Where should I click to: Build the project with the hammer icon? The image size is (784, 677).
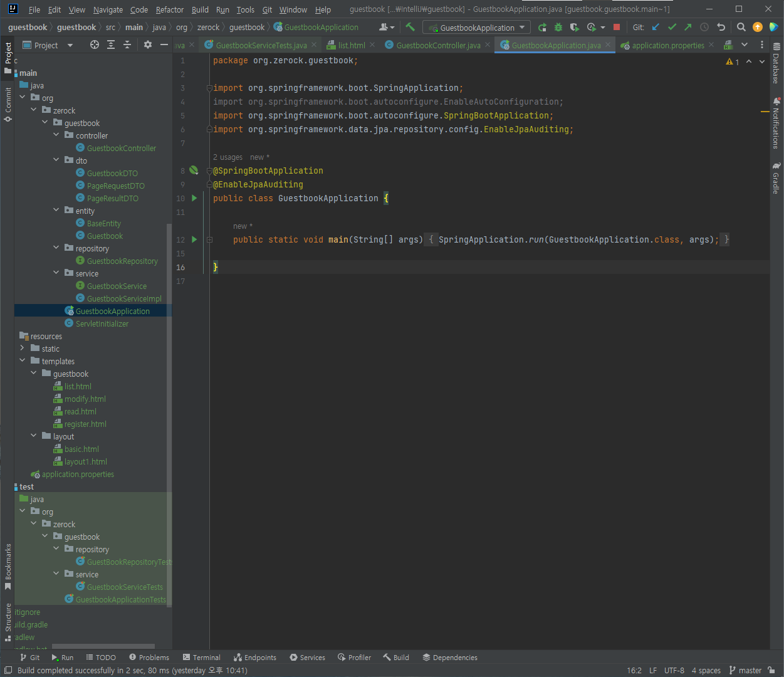(410, 27)
